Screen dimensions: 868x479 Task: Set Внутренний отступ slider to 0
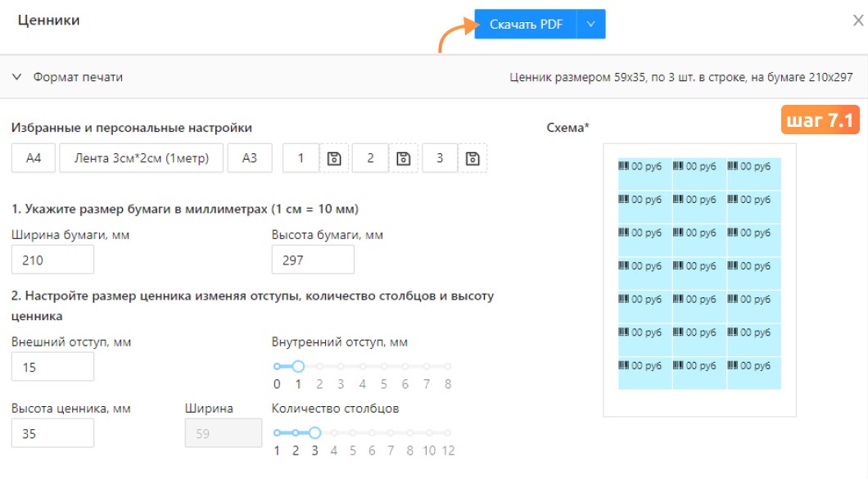(277, 367)
